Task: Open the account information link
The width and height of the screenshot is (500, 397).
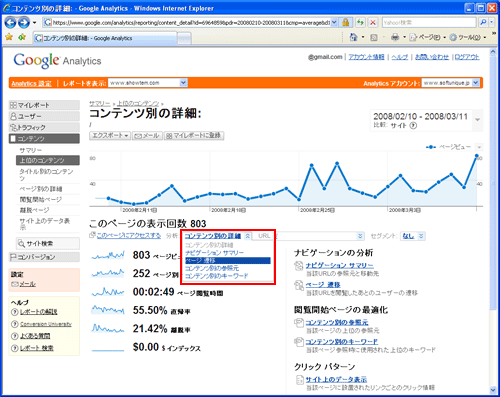Action: tap(366, 57)
